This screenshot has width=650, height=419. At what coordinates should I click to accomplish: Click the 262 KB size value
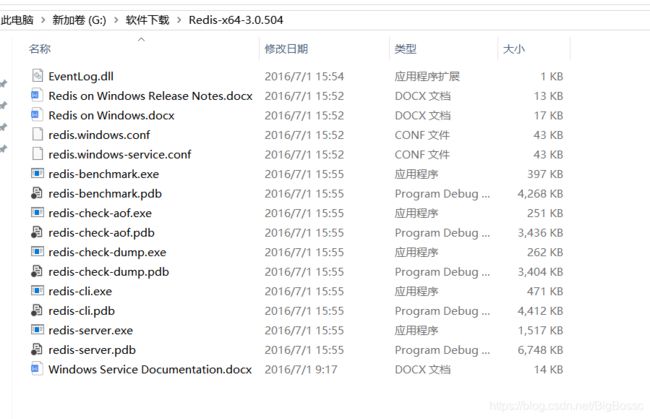pyautogui.click(x=545, y=252)
